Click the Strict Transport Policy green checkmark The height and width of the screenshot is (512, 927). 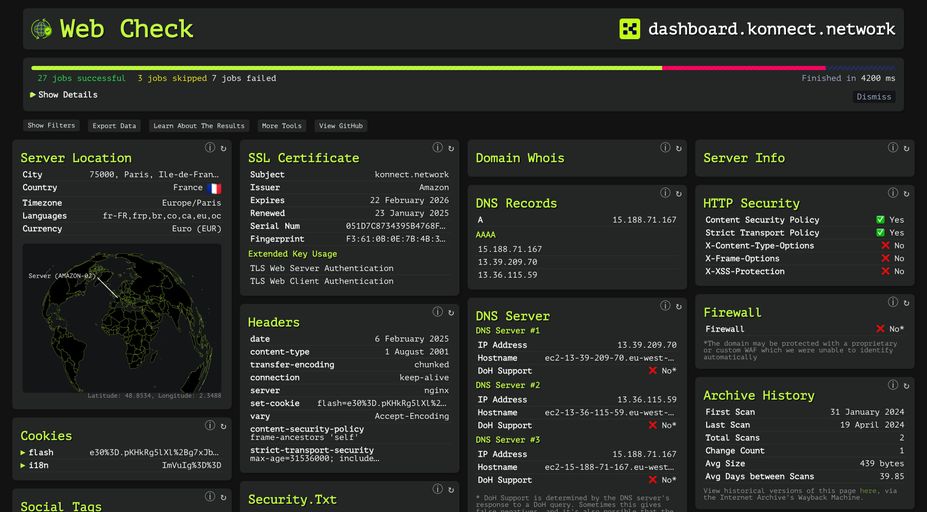(880, 233)
